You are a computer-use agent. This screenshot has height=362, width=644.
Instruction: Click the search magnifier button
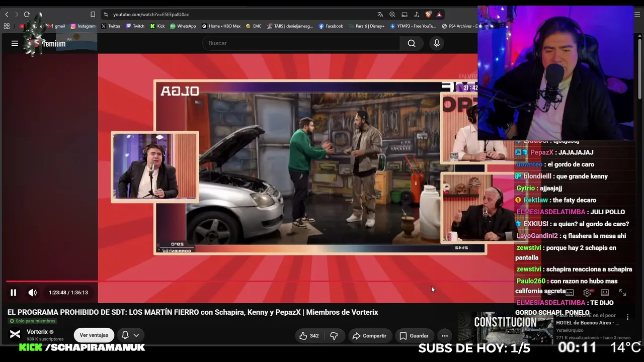click(412, 43)
